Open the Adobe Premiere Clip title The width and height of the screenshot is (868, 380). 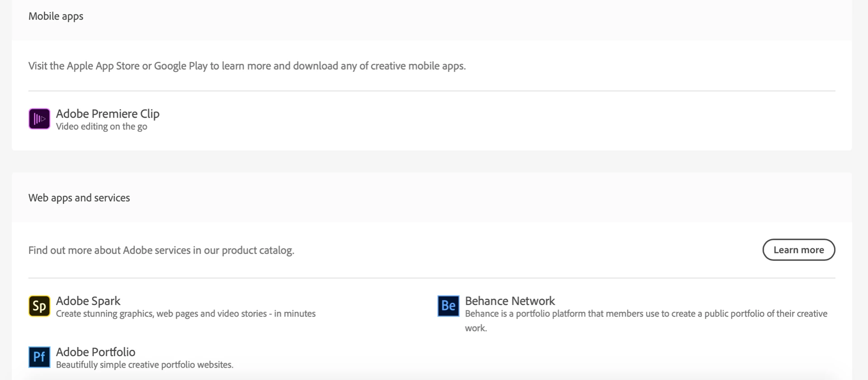click(x=108, y=113)
